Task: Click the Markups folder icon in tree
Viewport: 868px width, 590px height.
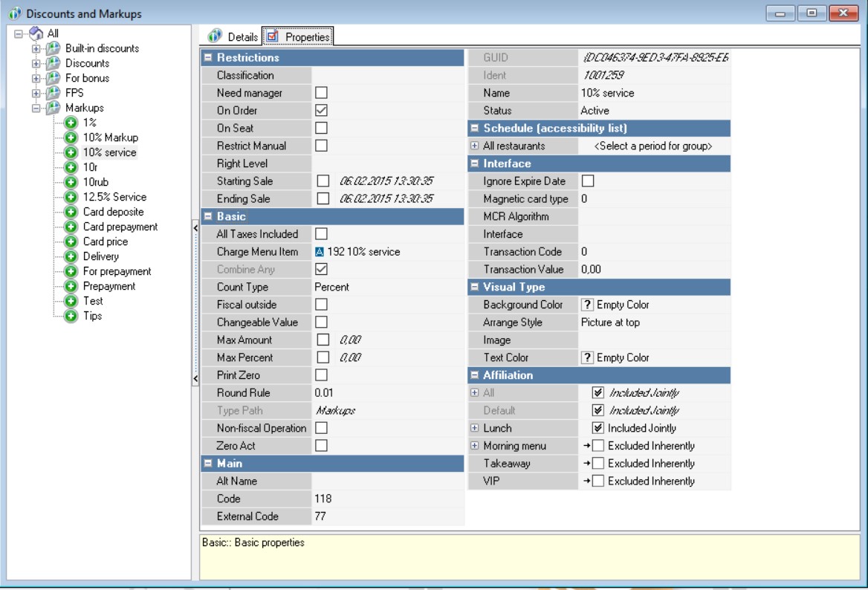Action: click(x=53, y=108)
